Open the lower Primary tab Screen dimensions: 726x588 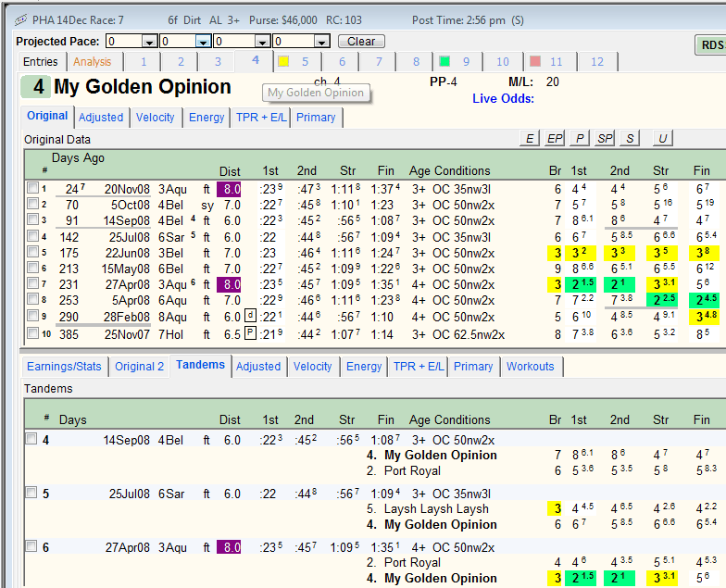pyautogui.click(x=473, y=367)
